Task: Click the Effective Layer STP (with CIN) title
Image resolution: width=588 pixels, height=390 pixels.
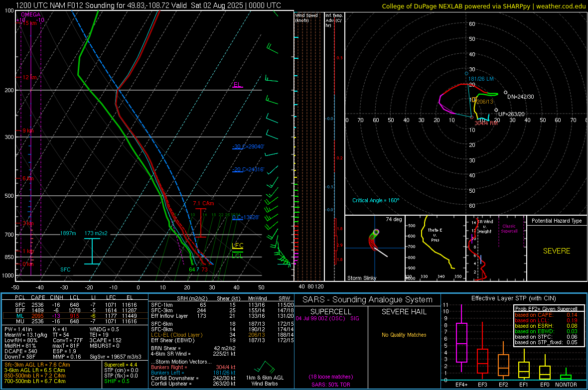Action: tap(513, 298)
